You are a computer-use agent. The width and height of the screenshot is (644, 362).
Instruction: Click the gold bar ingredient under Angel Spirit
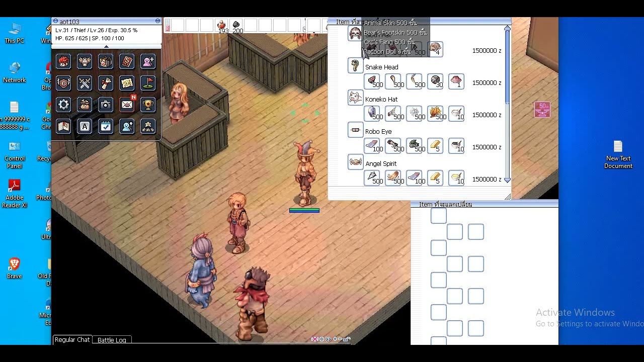coord(435,178)
